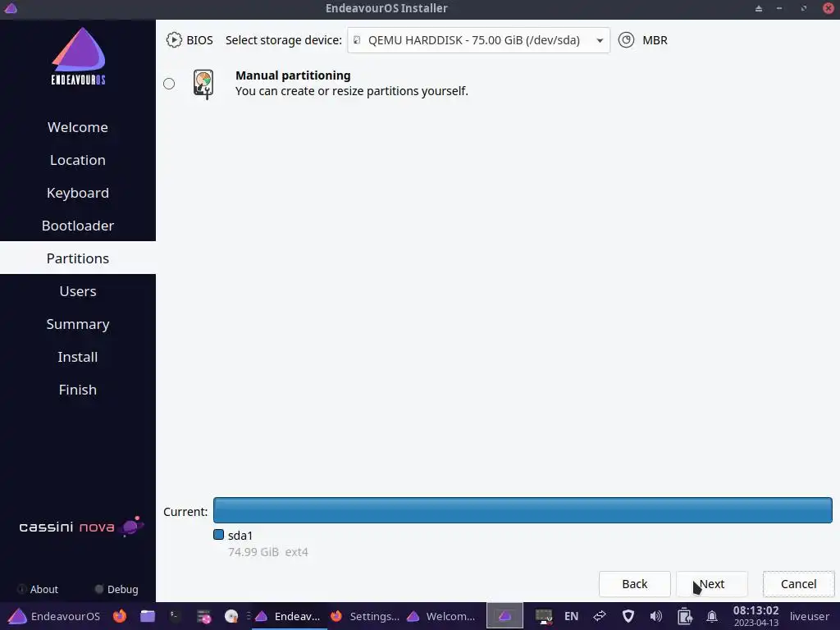The height and width of the screenshot is (630, 840).
Task: Open the About dialog
Action: pos(38,589)
